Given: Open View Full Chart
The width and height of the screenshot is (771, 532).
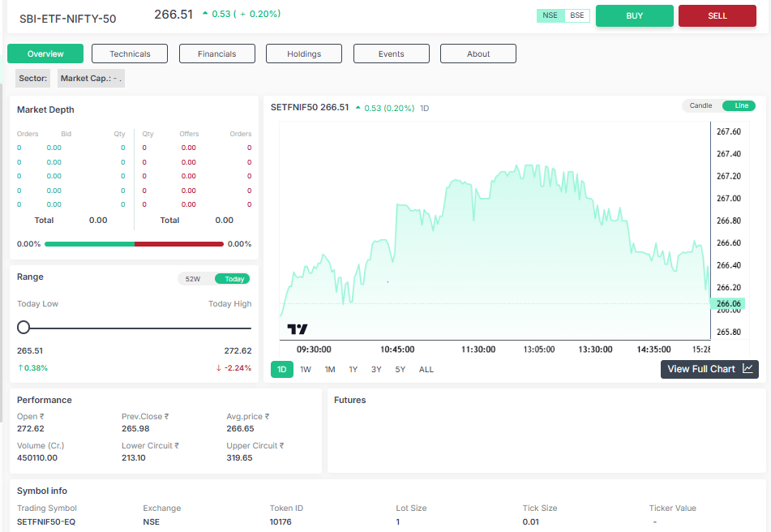Looking at the screenshot, I should click(709, 369).
